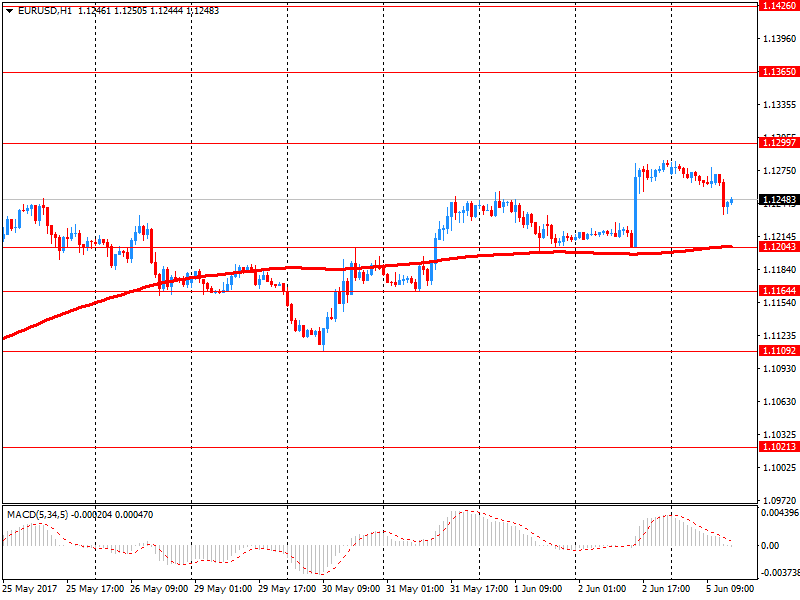Click the 31 May 17:00 time label
The height and width of the screenshot is (600, 800).
pos(479,589)
